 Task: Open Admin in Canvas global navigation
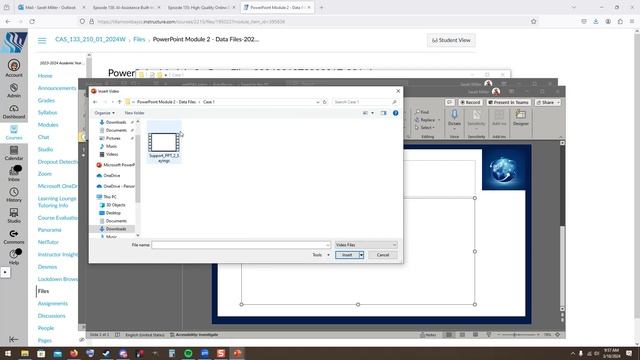click(x=14, y=91)
